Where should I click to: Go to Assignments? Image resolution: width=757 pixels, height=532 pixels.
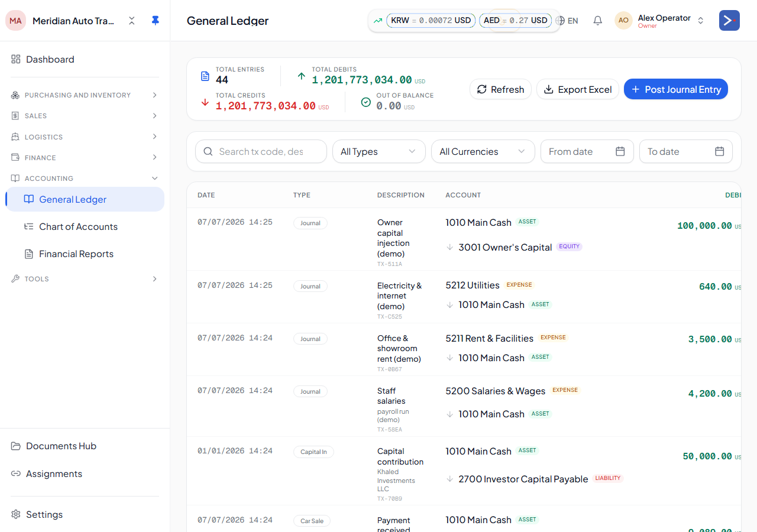click(85, 473)
